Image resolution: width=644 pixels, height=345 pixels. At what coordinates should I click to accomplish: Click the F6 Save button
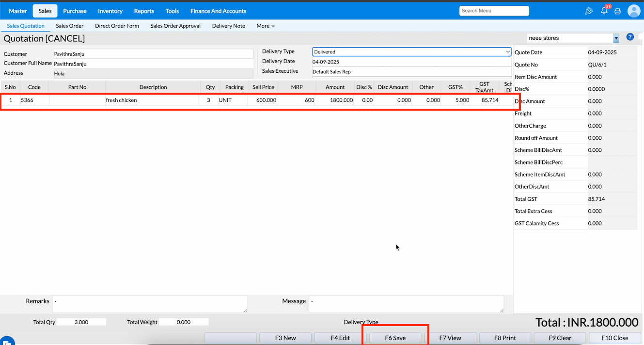pyautogui.click(x=395, y=338)
